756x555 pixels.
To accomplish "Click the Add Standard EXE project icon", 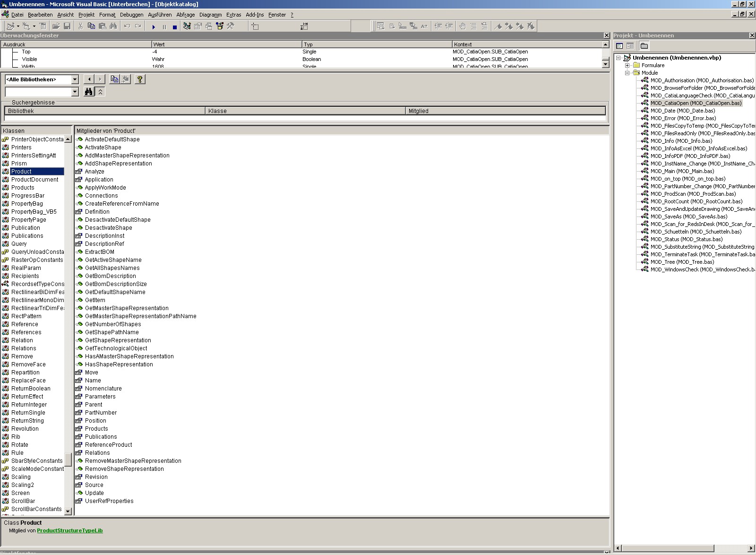I will 10,26.
